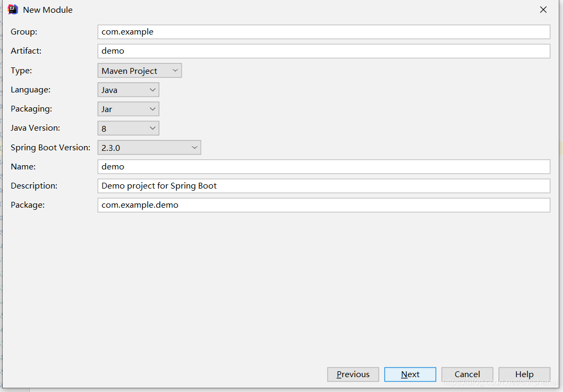
Task: Cancel the New Module wizard
Action: [467, 374]
